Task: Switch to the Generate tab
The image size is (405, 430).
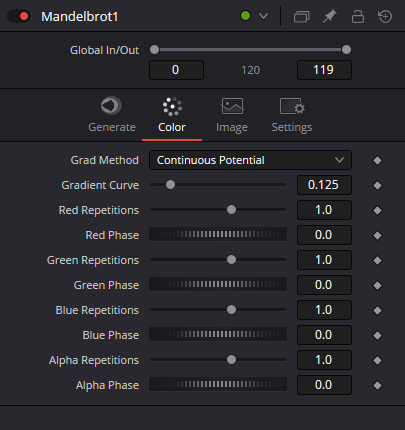Action: [x=112, y=115]
